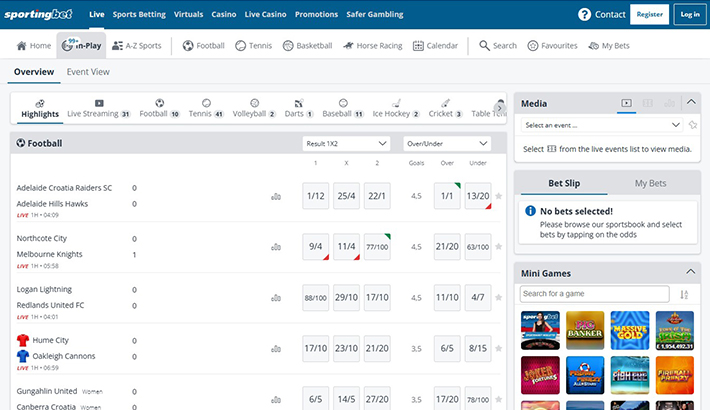Filter live events by Tennis
Image resolution: width=710 pixels, height=410 pixels.
(x=206, y=109)
